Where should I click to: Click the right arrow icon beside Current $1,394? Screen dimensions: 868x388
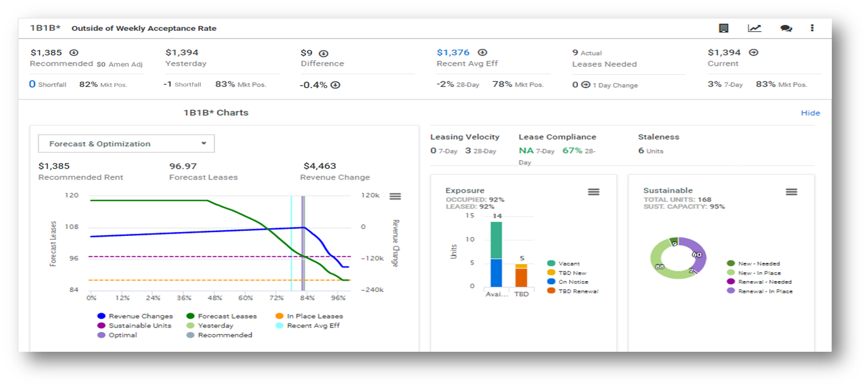753,52
